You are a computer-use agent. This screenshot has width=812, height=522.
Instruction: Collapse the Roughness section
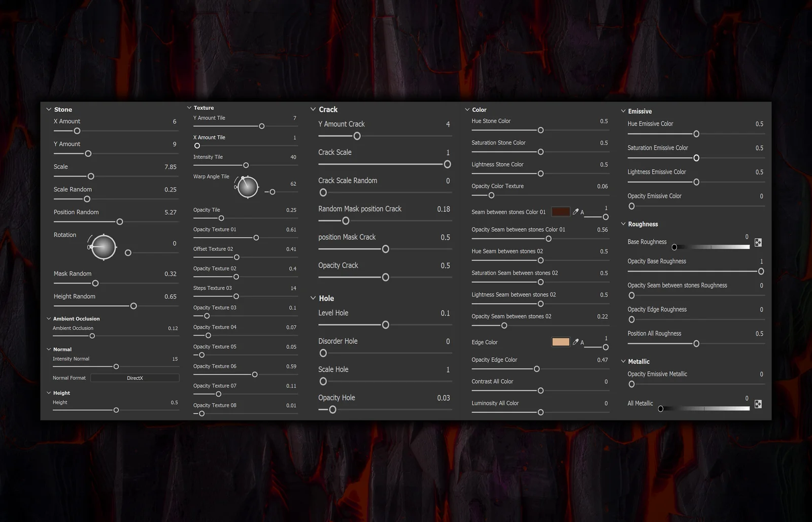623,223
